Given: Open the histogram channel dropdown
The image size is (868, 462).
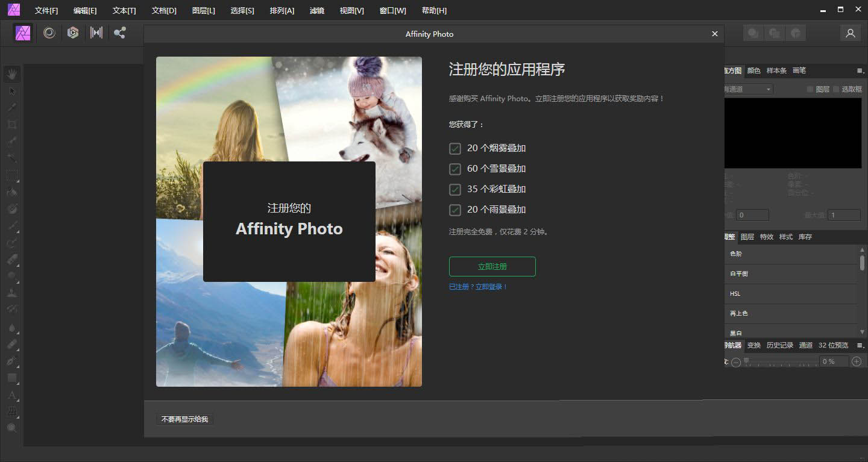Looking at the screenshot, I should 748,89.
